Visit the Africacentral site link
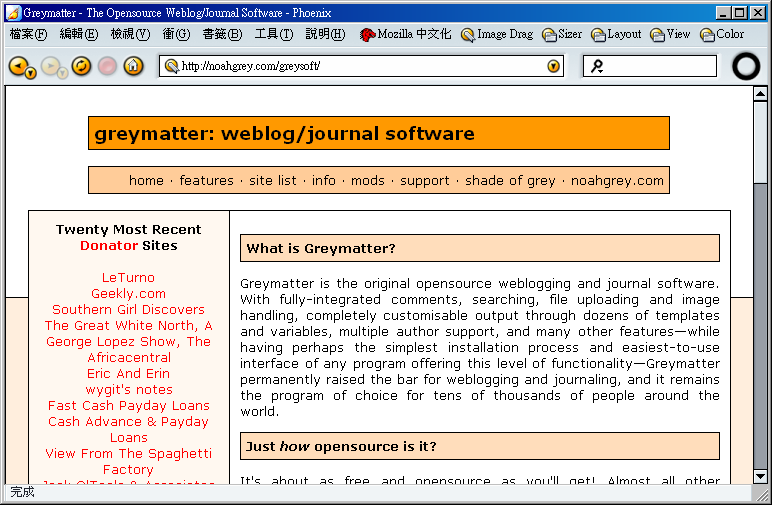The height and width of the screenshot is (505, 772). (129, 358)
